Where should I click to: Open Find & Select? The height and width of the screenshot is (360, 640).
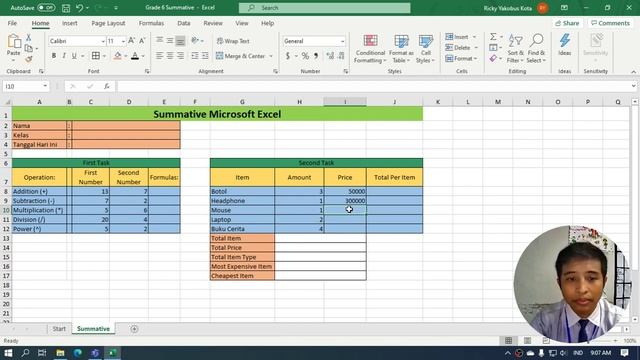[536, 49]
